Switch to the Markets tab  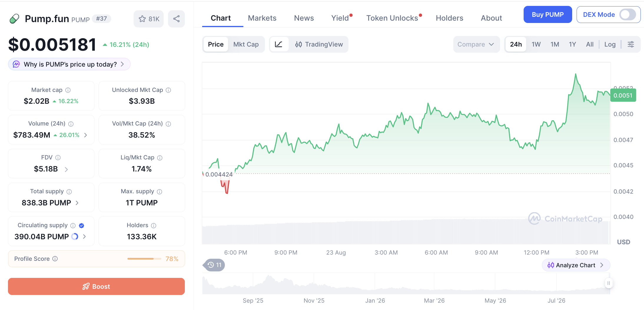coord(262,18)
